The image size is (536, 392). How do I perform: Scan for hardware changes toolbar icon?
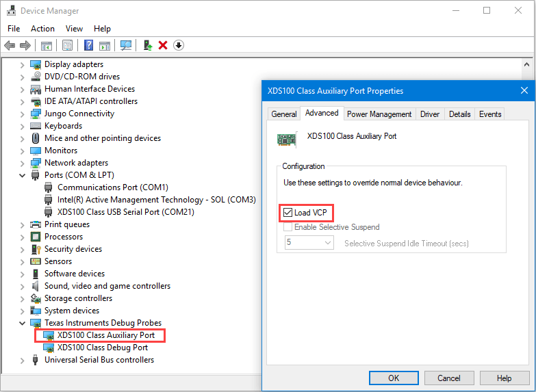(x=126, y=45)
